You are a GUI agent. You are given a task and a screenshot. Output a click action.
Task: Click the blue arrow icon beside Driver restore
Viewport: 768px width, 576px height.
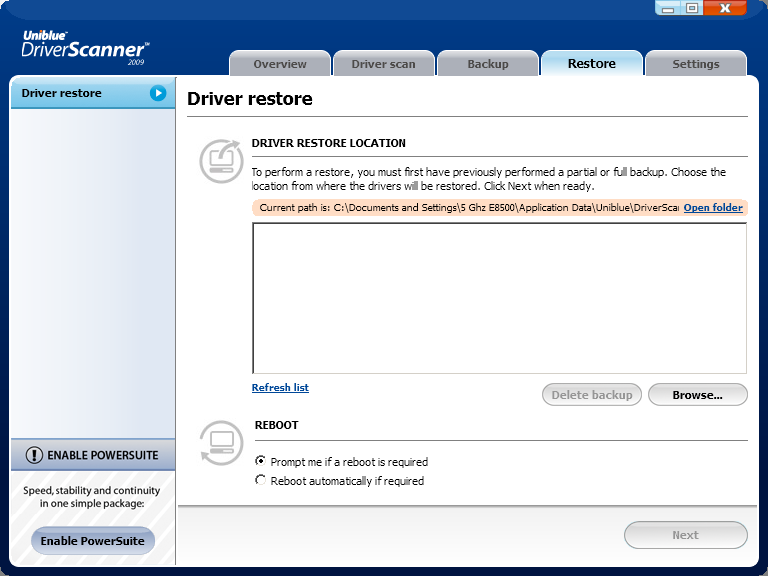click(158, 93)
